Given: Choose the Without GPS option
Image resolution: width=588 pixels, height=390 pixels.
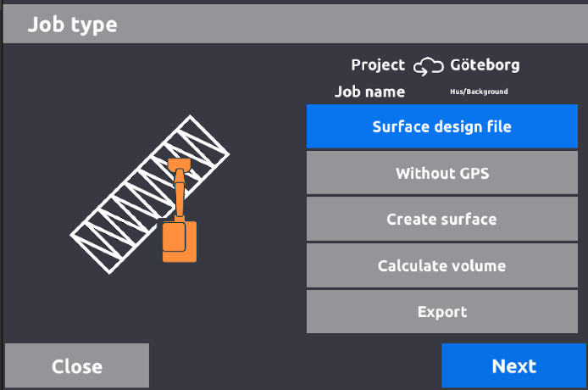Looking at the screenshot, I should point(441,174).
